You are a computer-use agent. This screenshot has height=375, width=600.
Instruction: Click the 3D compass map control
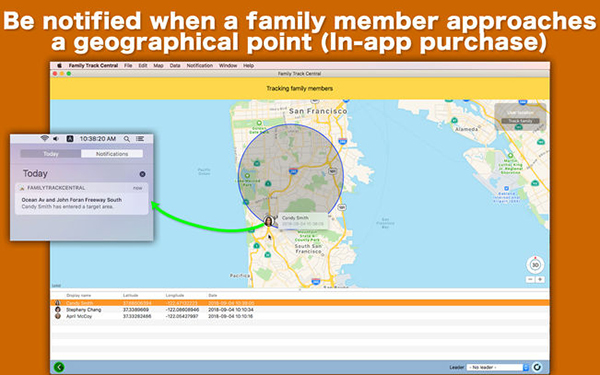coord(535,264)
